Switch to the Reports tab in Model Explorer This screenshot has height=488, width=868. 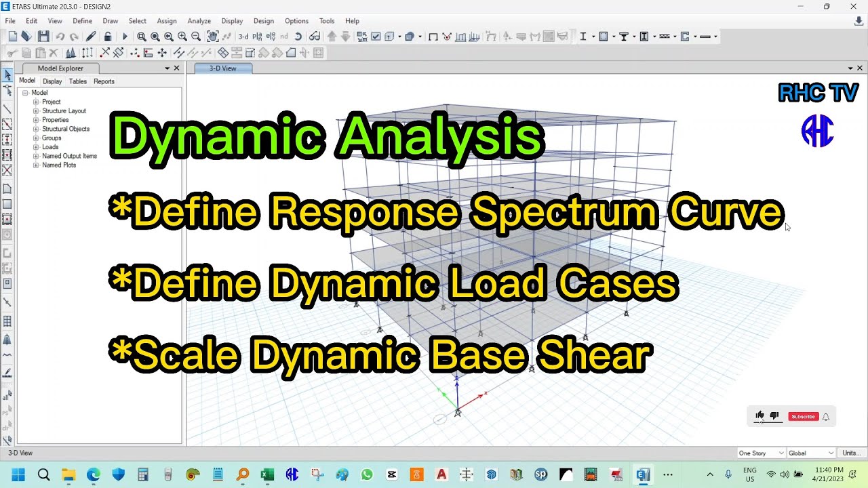[104, 81]
